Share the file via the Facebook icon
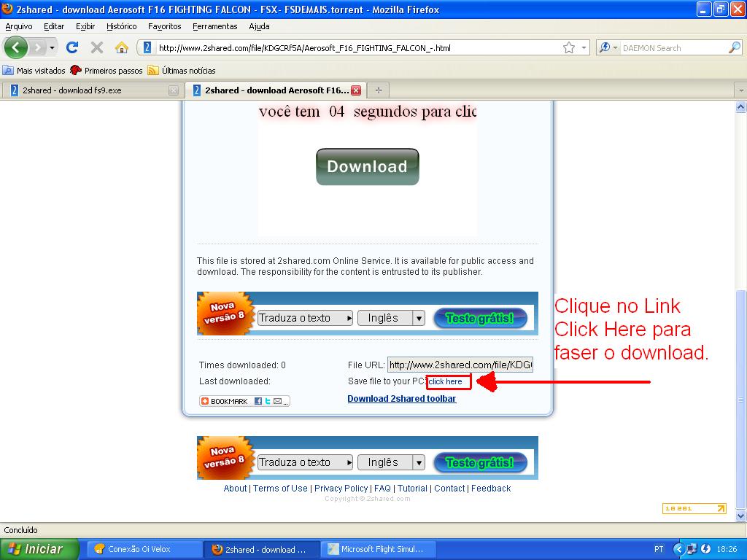747x560 pixels. (257, 400)
